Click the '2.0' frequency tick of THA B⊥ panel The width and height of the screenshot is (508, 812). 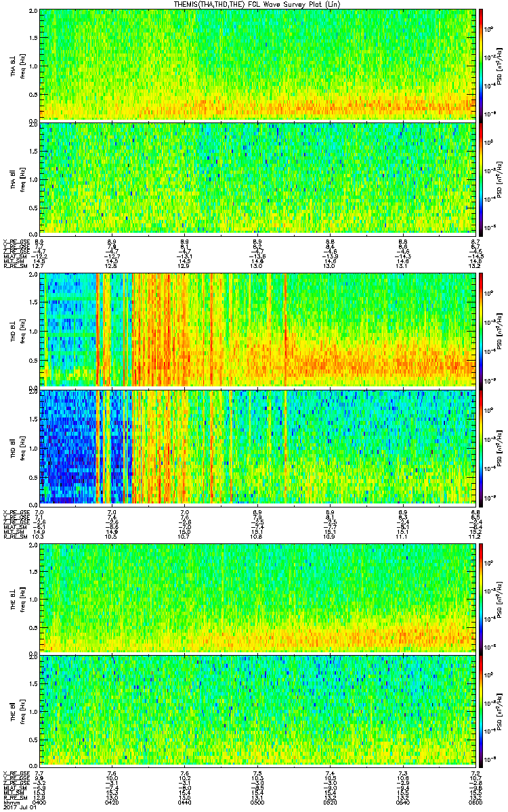pos(33,12)
